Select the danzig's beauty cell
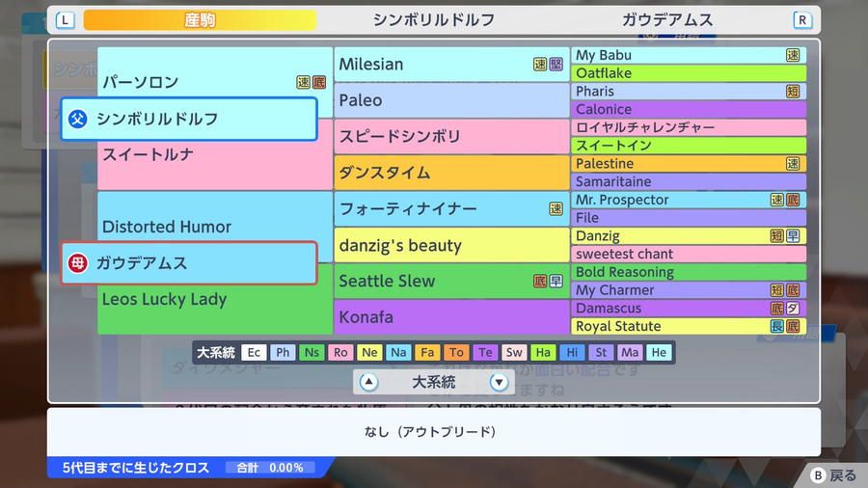This screenshot has height=488, width=868. point(451,245)
